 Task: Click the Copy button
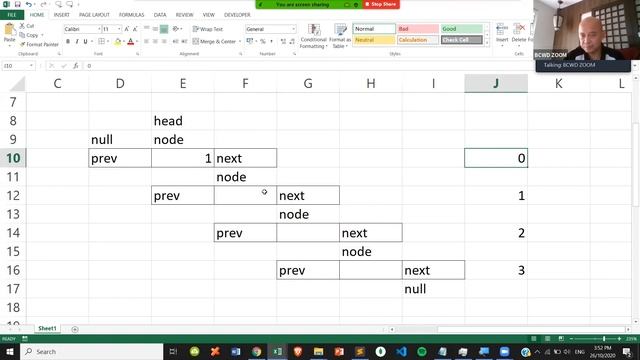29,35
